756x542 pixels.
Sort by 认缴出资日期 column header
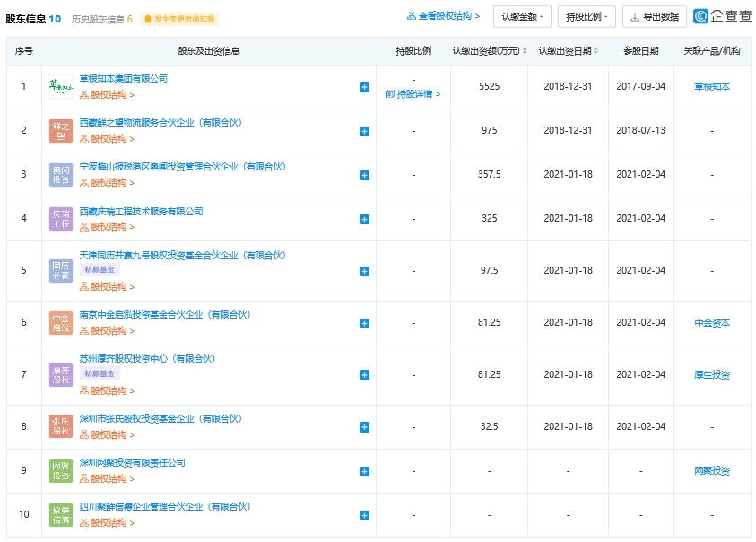[x=568, y=51]
